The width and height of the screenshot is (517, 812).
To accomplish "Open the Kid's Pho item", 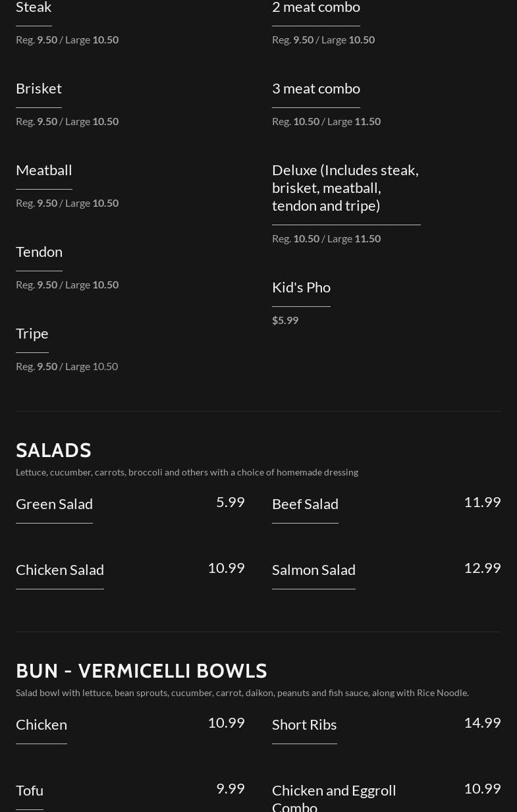I will 301,287.
